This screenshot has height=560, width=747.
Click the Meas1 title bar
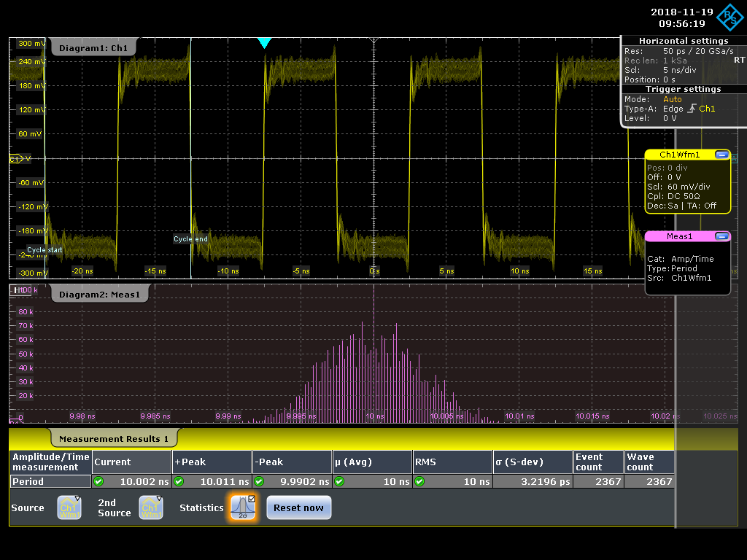pyautogui.click(x=679, y=236)
